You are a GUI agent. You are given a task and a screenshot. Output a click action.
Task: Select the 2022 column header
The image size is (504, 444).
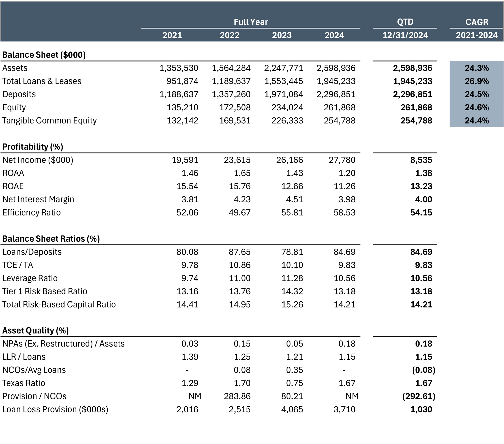coord(230,35)
